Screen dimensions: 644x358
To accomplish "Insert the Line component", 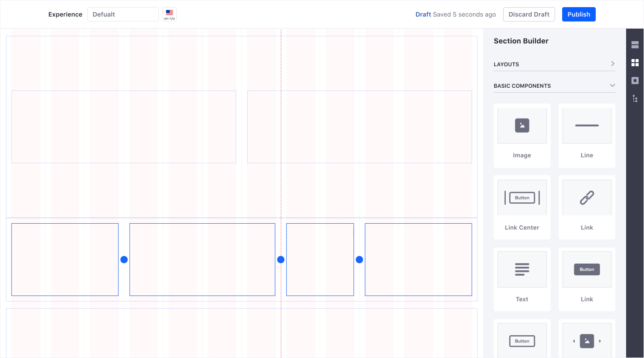I will (x=587, y=134).
